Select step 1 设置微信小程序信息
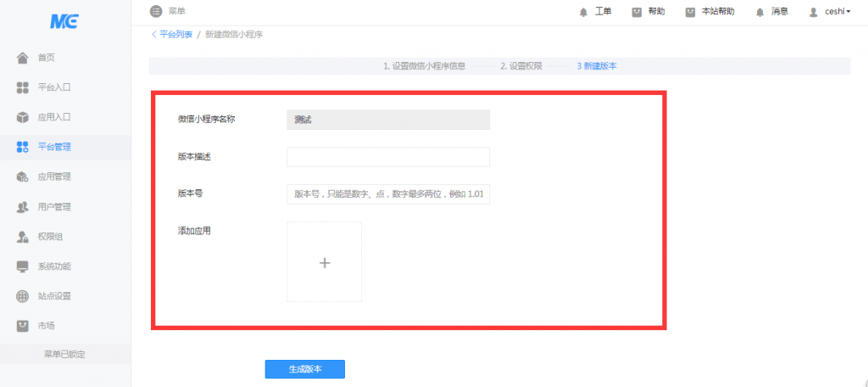Screen dimensions: 868x387 (x=424, y=65)
